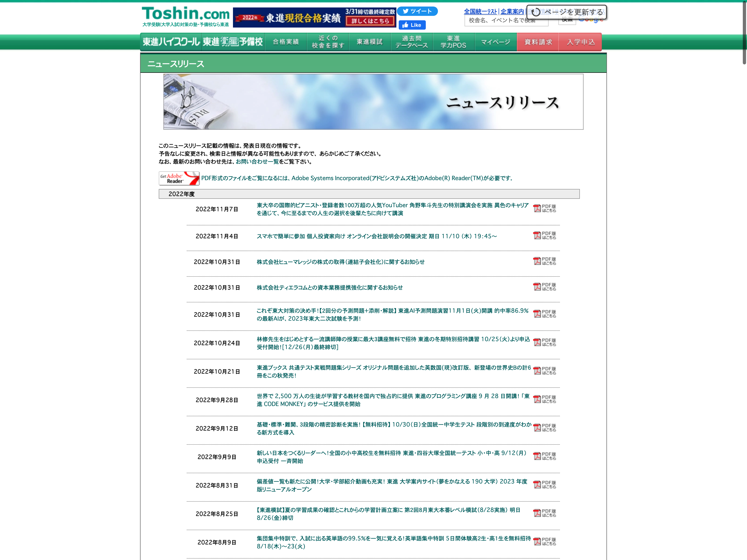The image size is (747, 560).
Task: Click the red 入学申込 button
Action: coord(580,42)
